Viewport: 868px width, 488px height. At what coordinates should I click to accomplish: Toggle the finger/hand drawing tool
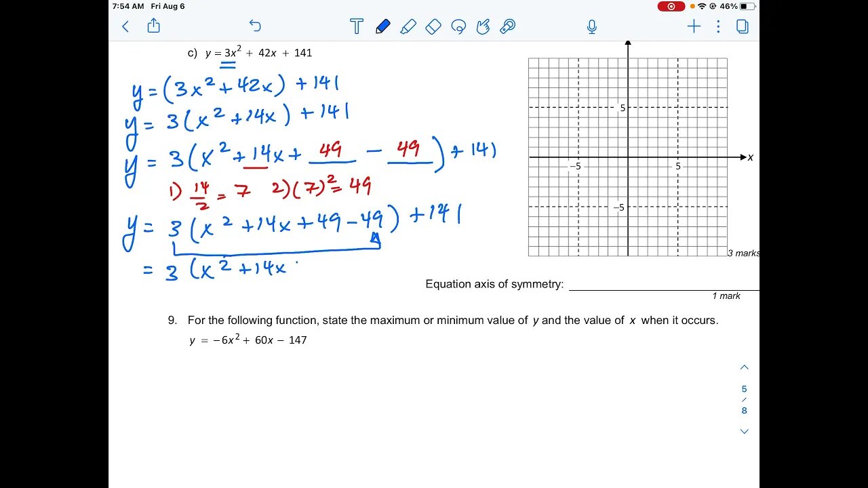pos(483,26)
